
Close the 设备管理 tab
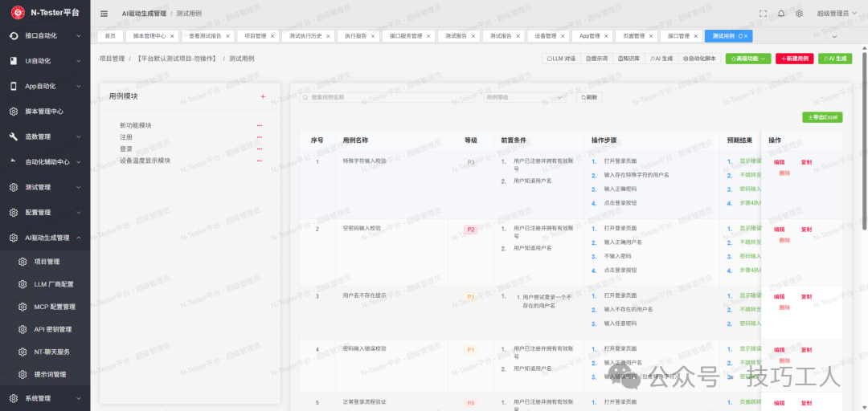tap(563, 36)
